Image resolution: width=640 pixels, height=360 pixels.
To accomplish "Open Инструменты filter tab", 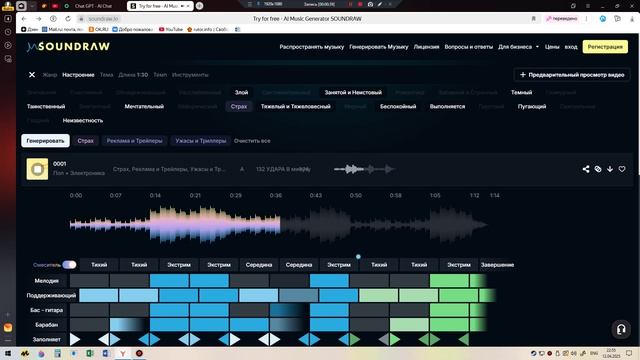I will point(190,75).
